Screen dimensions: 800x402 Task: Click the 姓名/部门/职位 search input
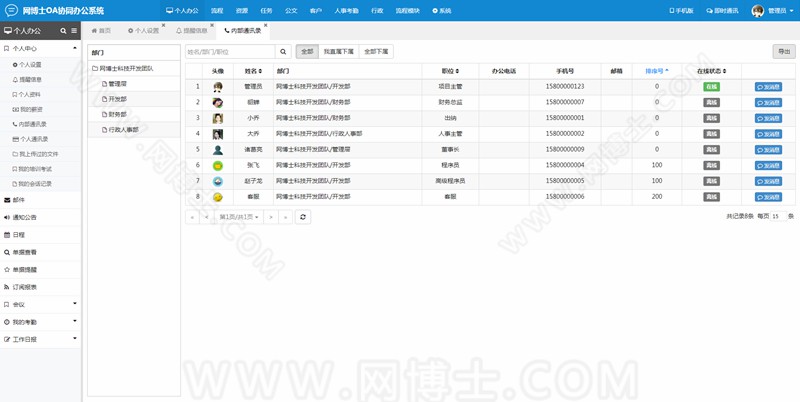231,52
